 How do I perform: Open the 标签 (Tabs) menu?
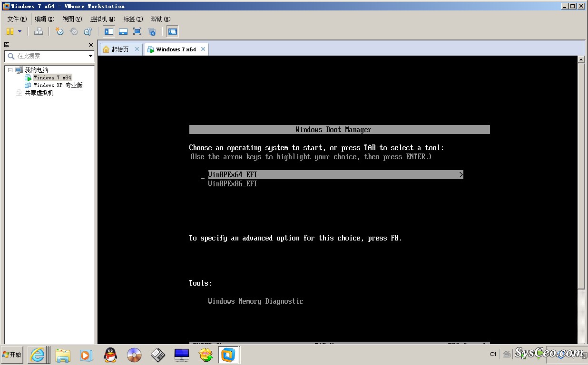pyautogui.click(x=133, y=19)
